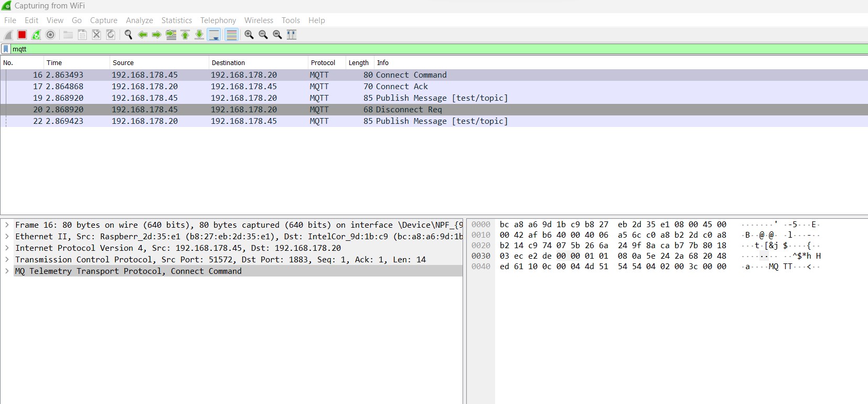This screenshot has height=404, width=868.
Task: Jump to last packet icon
Action: (x=199, y=35)
